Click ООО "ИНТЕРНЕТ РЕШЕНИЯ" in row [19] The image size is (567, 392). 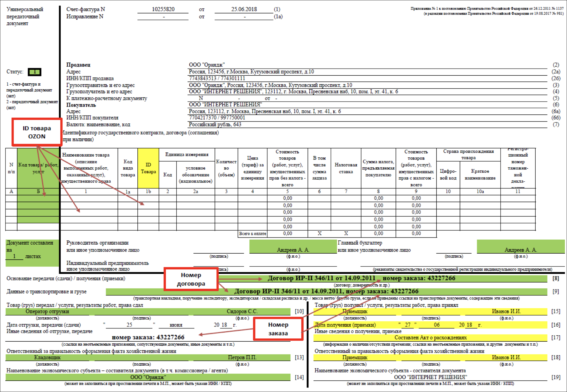pos(430,378)
